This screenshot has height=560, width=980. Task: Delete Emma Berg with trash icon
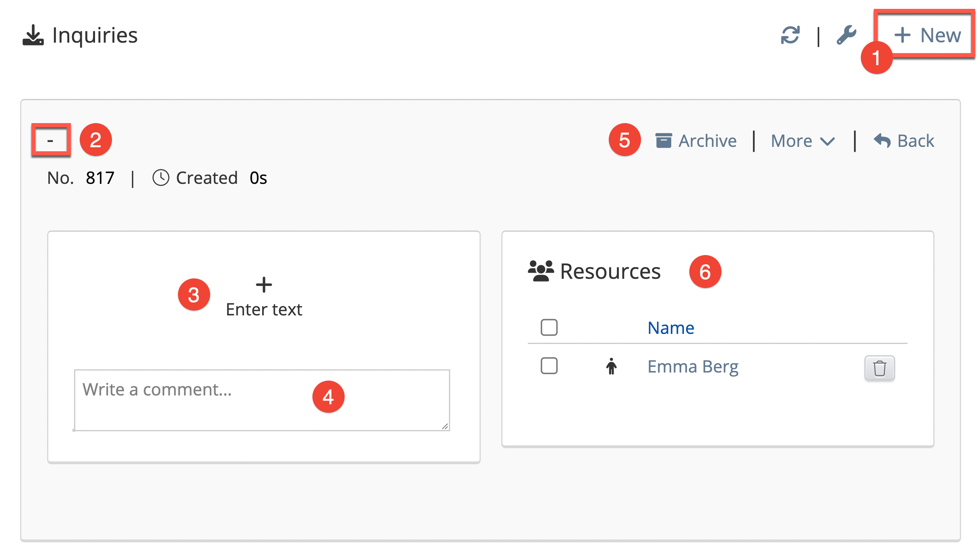879,368
